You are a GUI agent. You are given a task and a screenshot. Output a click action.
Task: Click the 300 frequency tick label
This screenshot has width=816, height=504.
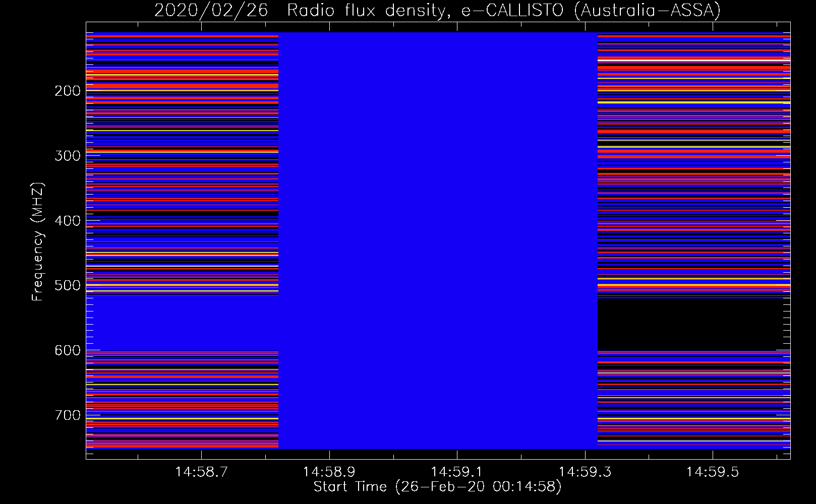click(68, 156)
